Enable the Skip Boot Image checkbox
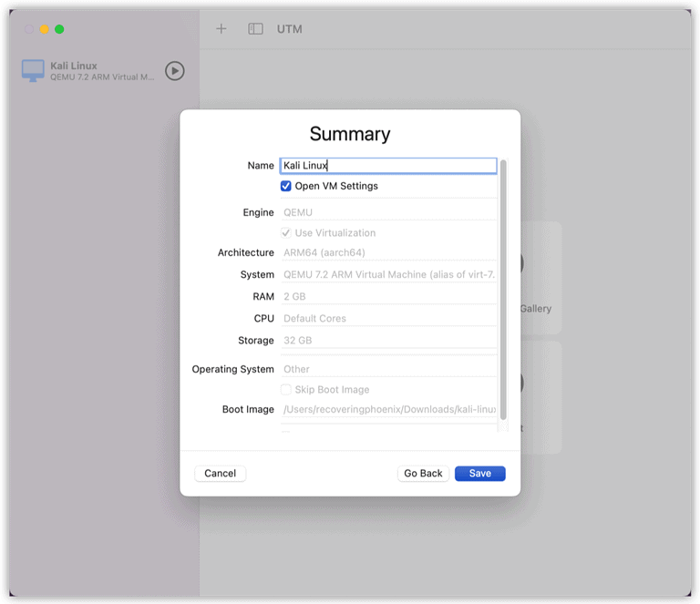This screenshot has height=604, width=700. 285,389
